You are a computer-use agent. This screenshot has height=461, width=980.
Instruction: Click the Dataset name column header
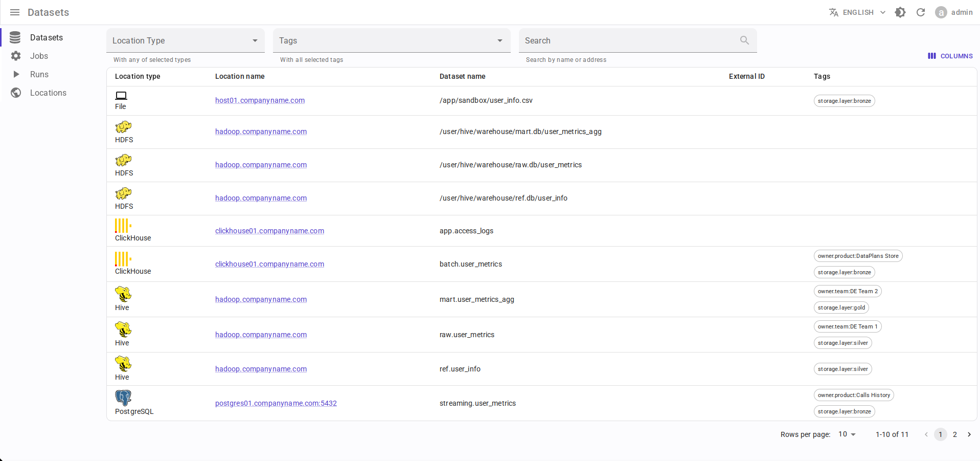[463, 76]
